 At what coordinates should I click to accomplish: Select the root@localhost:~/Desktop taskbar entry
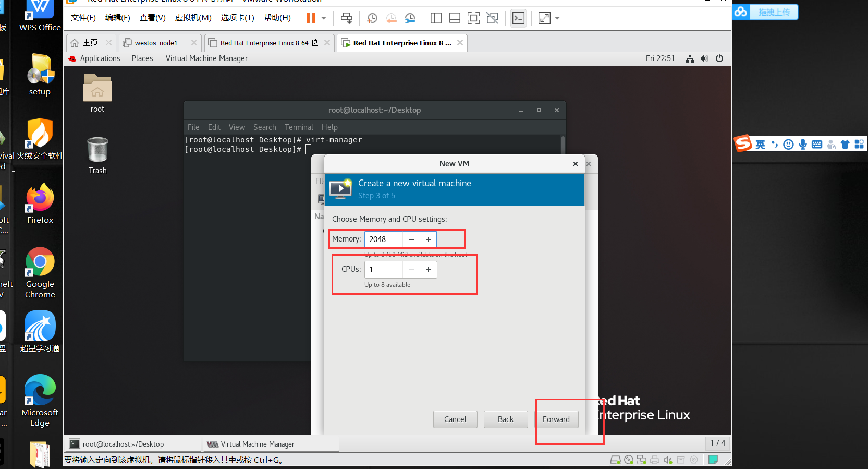(133, 444)
